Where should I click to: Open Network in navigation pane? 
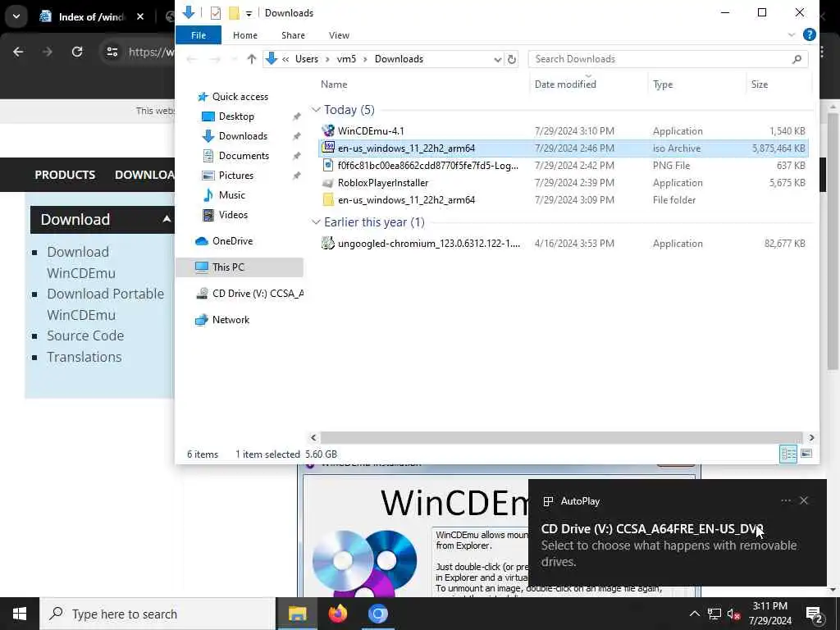point(231,320)
